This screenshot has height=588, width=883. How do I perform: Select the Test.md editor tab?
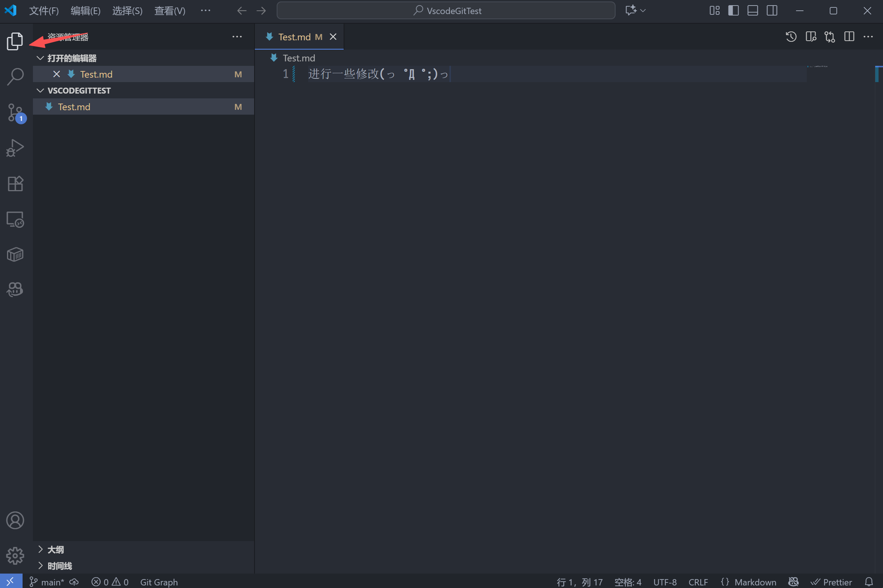click(294, 37)
